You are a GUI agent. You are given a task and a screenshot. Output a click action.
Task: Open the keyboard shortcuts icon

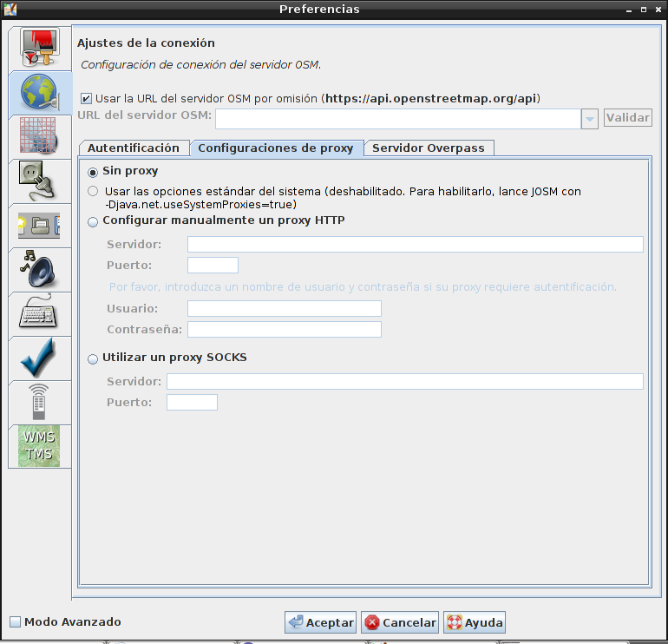pyautogui.click(x=39, y=313)
